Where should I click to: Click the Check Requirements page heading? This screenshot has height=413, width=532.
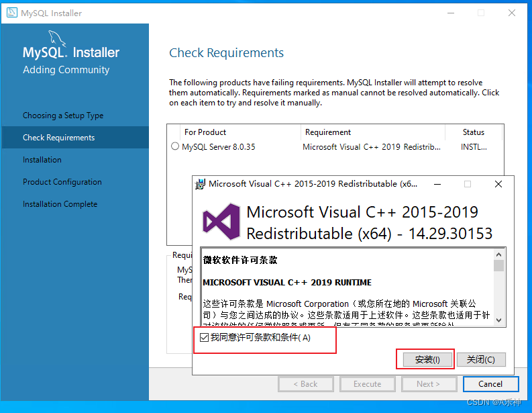pyautogui.click(x=226, y=53)
